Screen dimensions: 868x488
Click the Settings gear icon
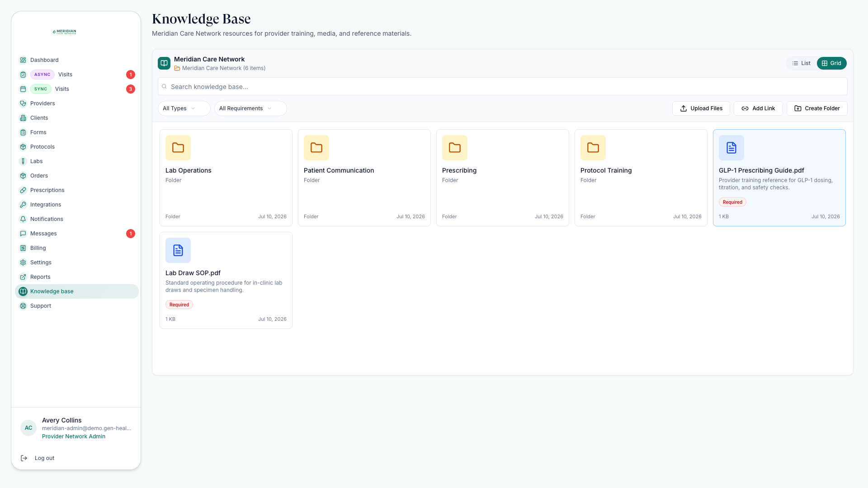(x=23, y=263)
